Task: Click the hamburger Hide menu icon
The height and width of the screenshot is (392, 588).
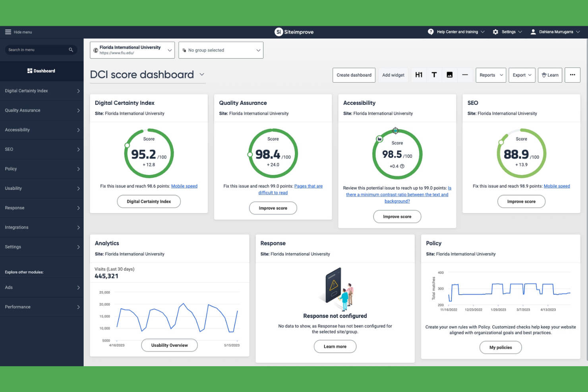Action: coord(8,32)
